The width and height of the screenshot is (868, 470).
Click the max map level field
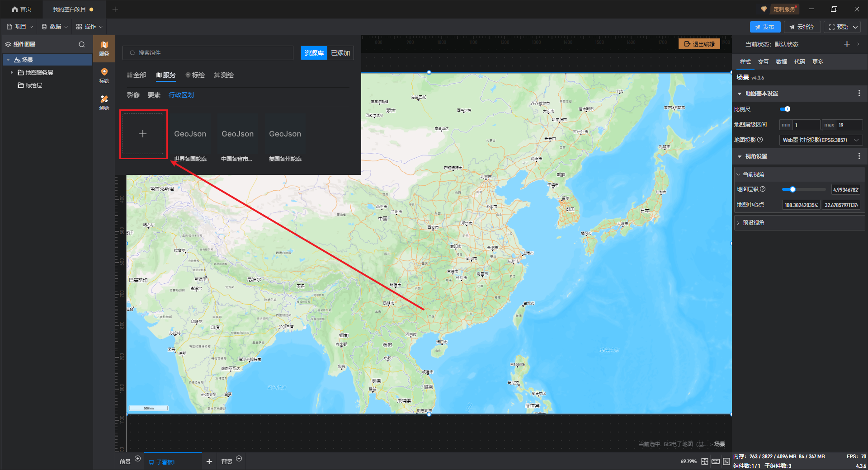[849, 125]
